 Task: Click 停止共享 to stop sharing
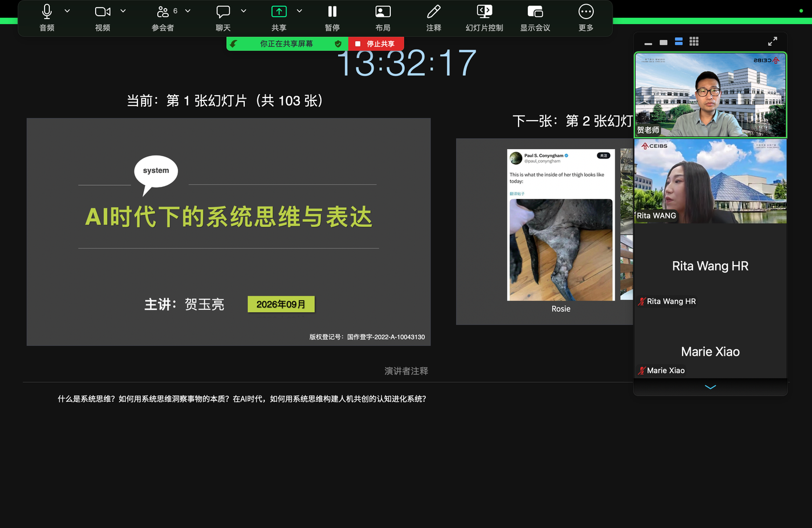pos(376,44)
